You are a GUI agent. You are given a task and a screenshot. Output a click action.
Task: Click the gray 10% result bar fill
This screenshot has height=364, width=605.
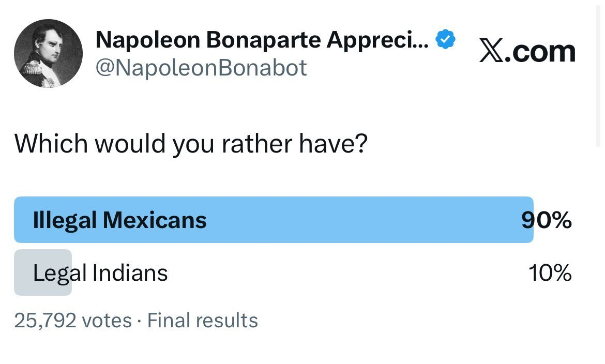point(43,272)
